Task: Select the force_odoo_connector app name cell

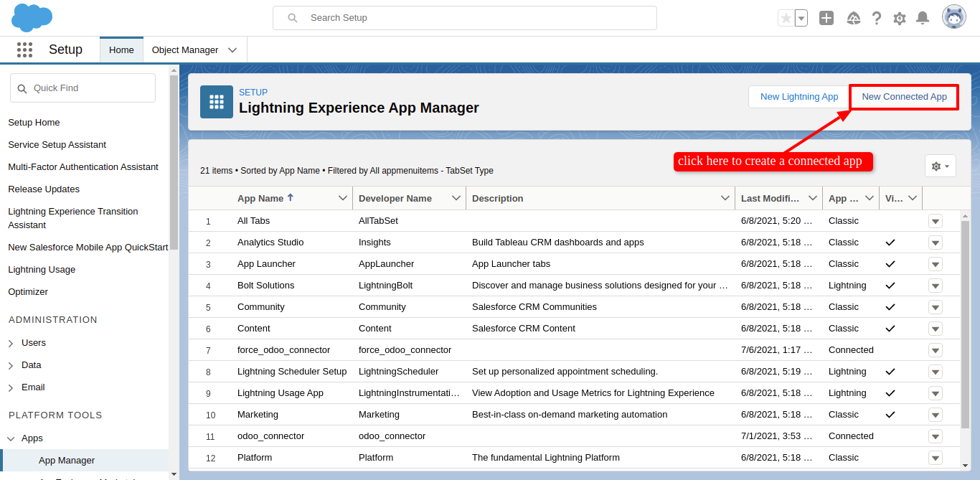Action: coord(284,350)
